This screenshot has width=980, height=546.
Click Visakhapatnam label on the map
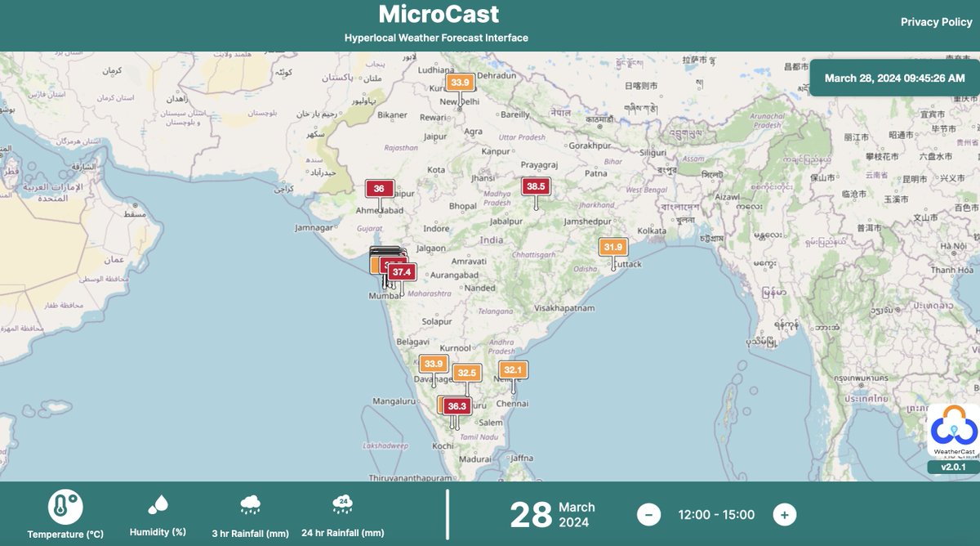pyautogui.click(x=564, y=308)
